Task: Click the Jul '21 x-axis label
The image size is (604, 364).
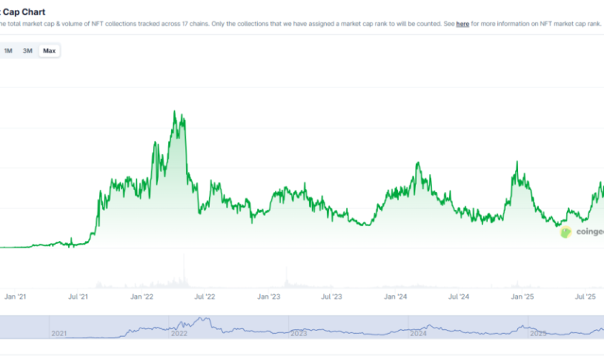Action: pos(78,297)
